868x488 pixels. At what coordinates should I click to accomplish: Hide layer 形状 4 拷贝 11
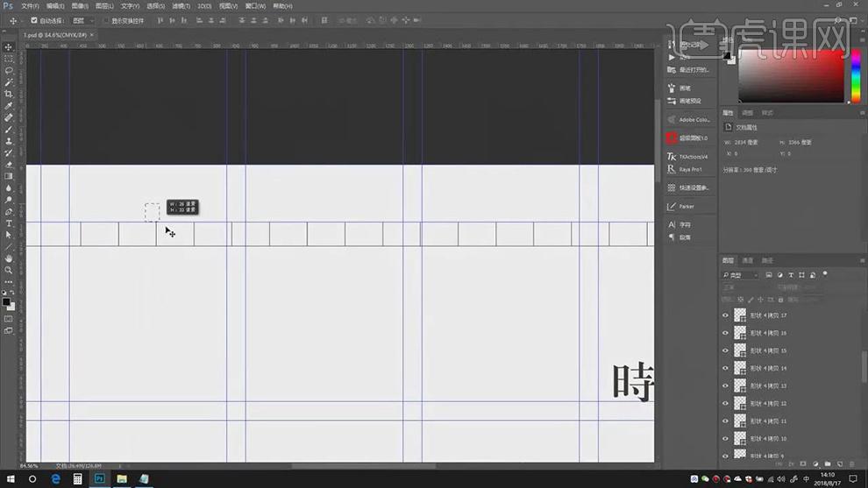click(725, 421)
